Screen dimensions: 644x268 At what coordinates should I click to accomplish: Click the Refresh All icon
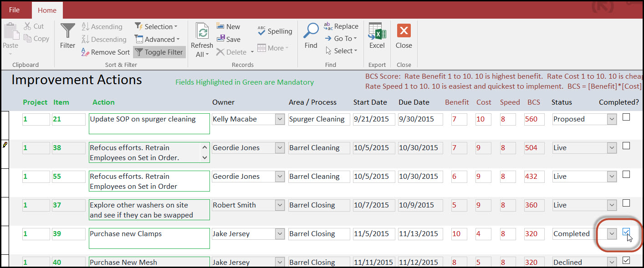[202, 31]
